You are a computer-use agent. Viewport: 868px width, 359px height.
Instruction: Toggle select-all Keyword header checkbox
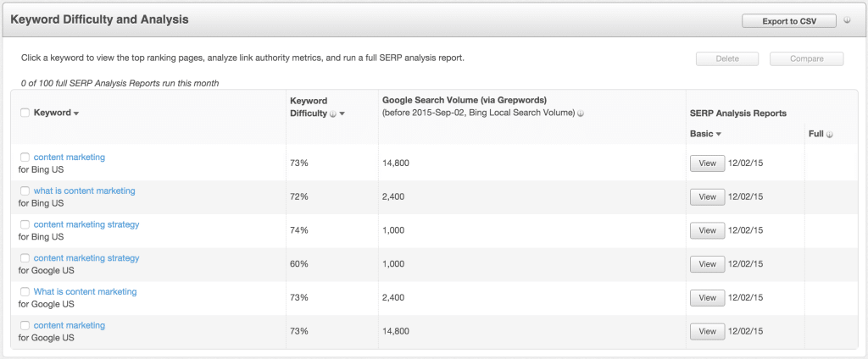25,113
